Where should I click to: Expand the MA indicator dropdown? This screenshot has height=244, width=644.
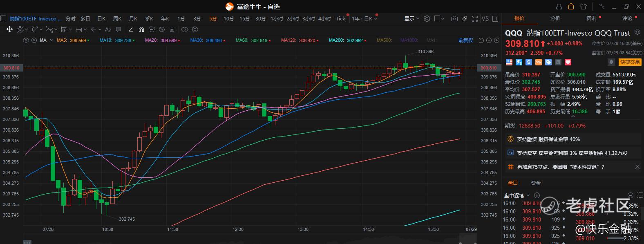[52, 40]
